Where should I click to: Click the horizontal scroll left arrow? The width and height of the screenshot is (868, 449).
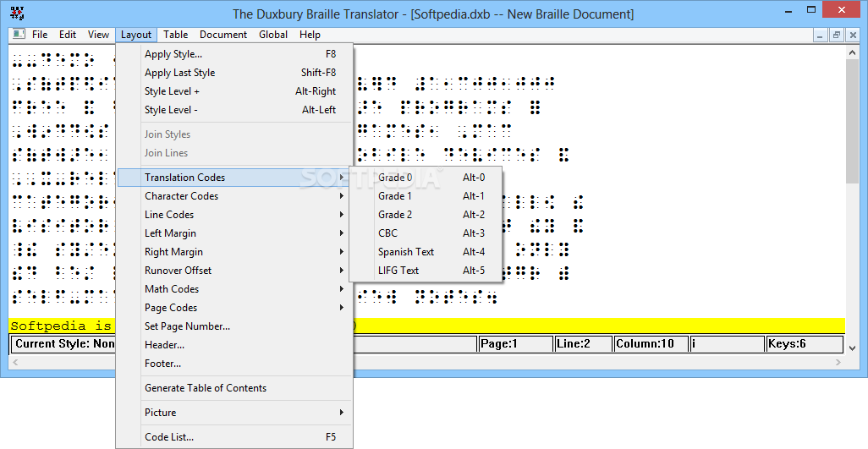(15, 362)
